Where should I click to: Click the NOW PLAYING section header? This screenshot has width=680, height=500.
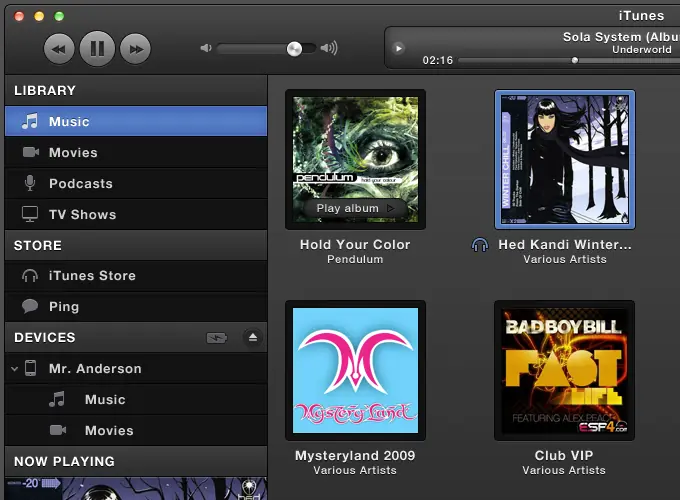[x=65, y=461]
